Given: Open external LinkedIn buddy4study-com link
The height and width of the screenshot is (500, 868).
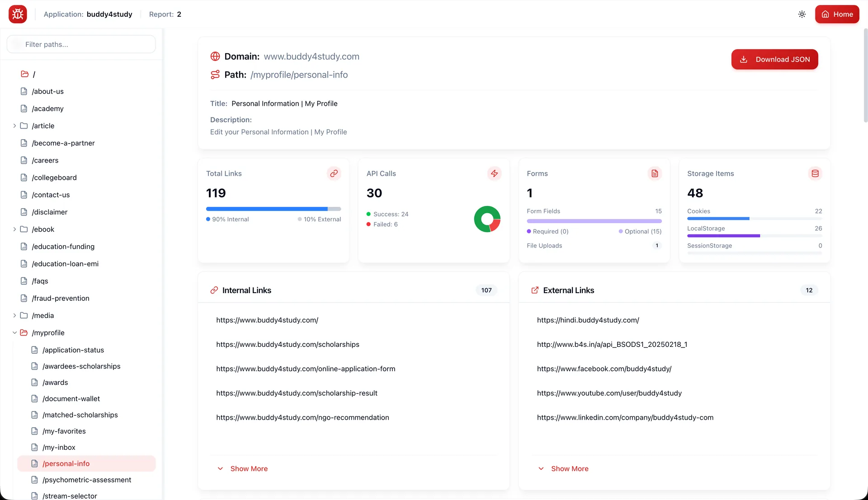Looking at the screenshot, I should 625,418.
